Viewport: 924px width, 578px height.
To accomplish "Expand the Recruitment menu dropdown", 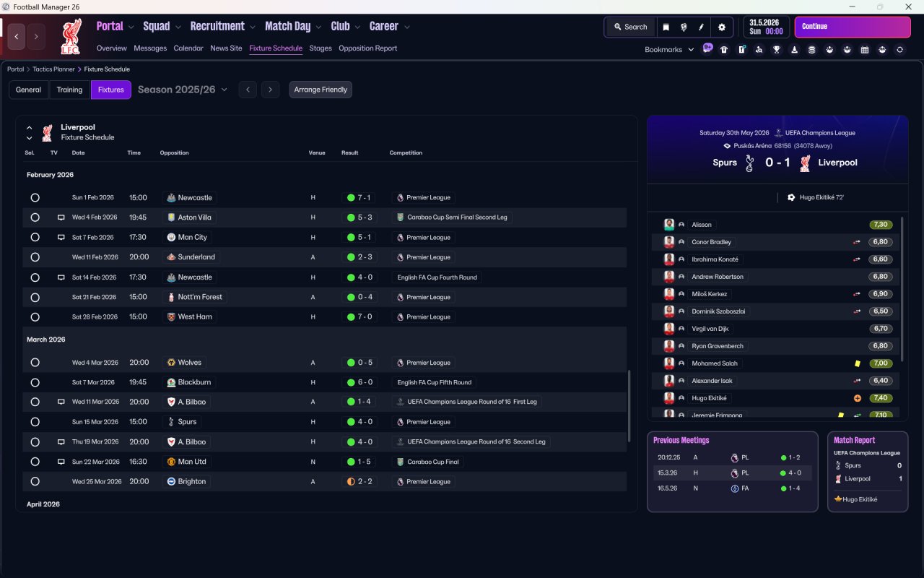I will click(x=253, y=27).
